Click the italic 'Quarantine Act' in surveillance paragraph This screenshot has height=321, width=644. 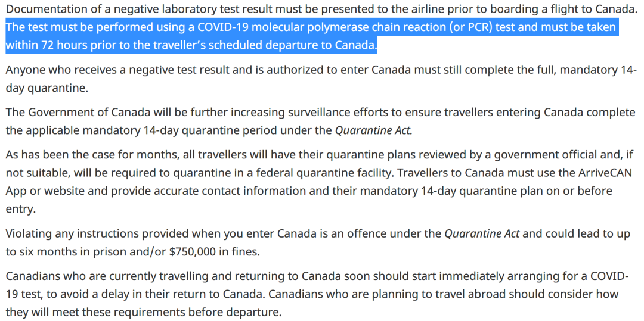tap(374, 130)
